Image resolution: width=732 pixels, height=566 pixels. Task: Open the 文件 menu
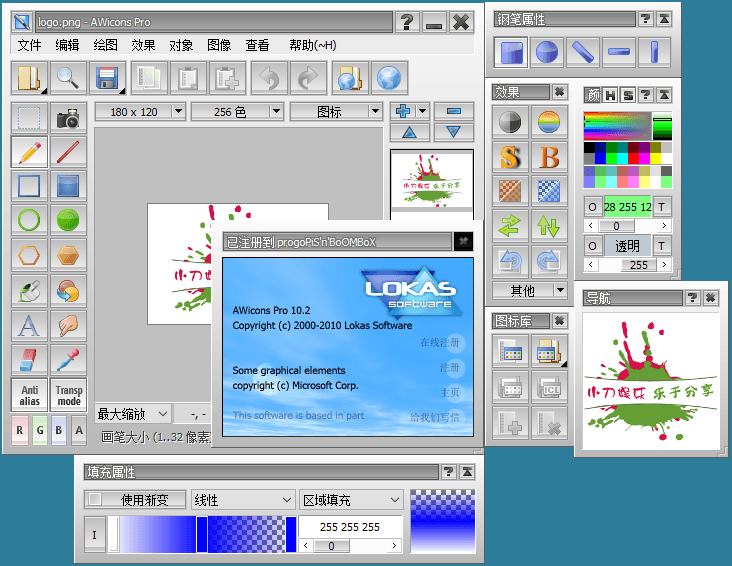click(x=30, y=45)
